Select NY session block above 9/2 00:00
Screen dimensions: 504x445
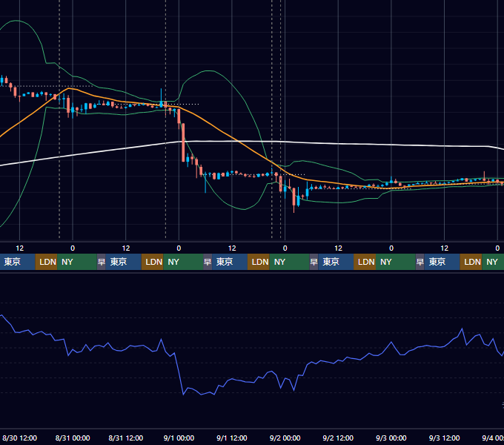click(x=289, y=262)
